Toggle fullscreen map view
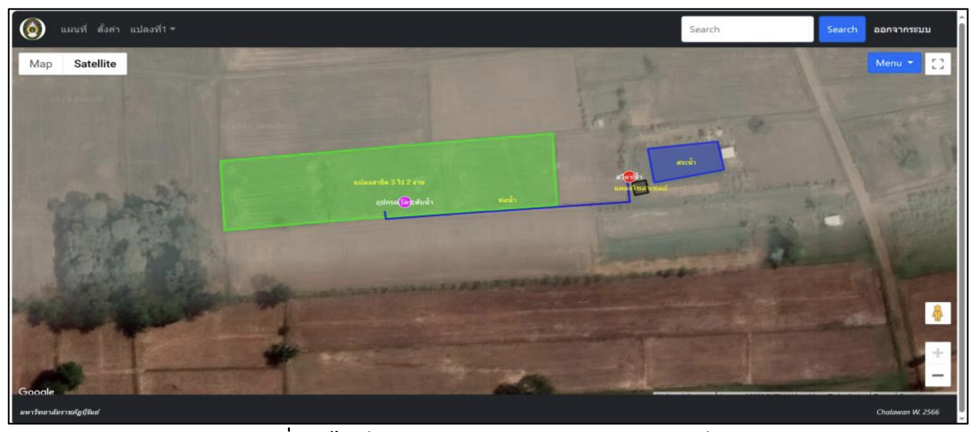The height and width of the screenshot is (432, 980). (938, 64)
